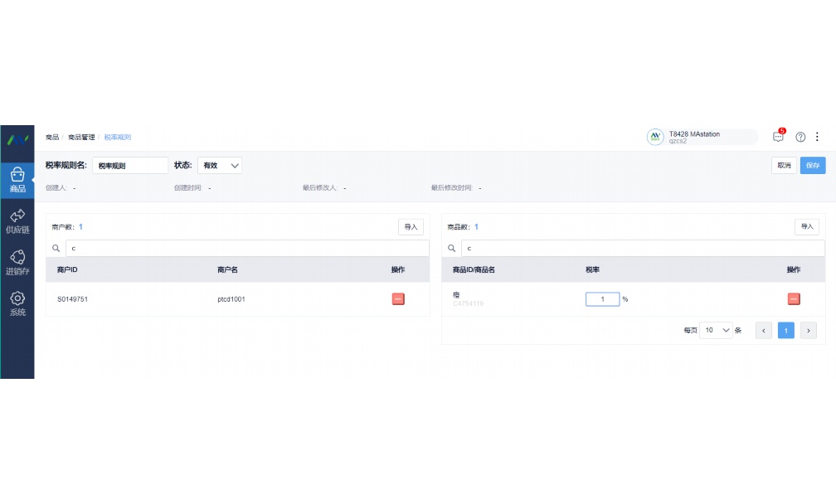The width and height of the screenshot is (836, 504).
Task: Click the app logo at top left
Action: [17, 138]
